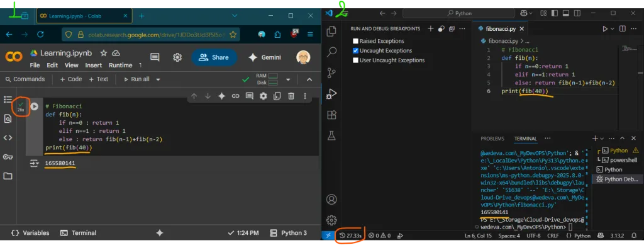
Task: Open Colab Commands palette
Action: [25, 79]
